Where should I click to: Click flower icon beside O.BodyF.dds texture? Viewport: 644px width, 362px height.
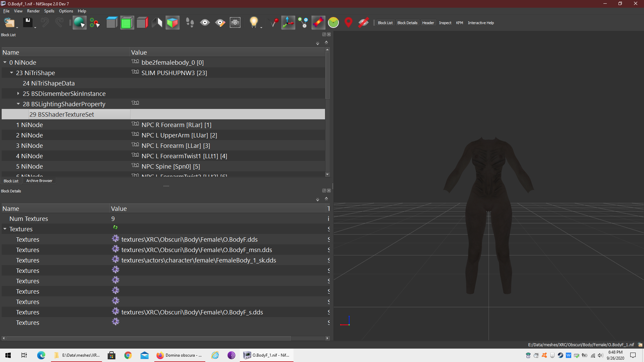tap(116, 239)
